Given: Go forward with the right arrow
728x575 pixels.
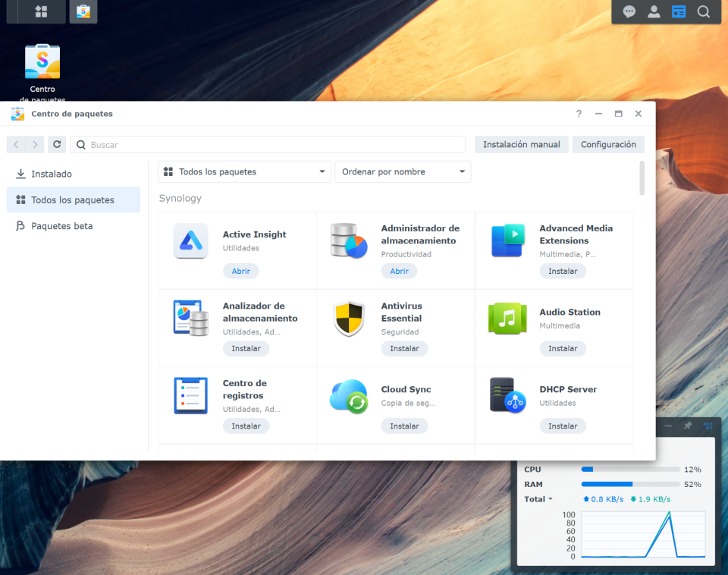Looking at the screenshot, I should pyautogui.click(x=35, y=144).
